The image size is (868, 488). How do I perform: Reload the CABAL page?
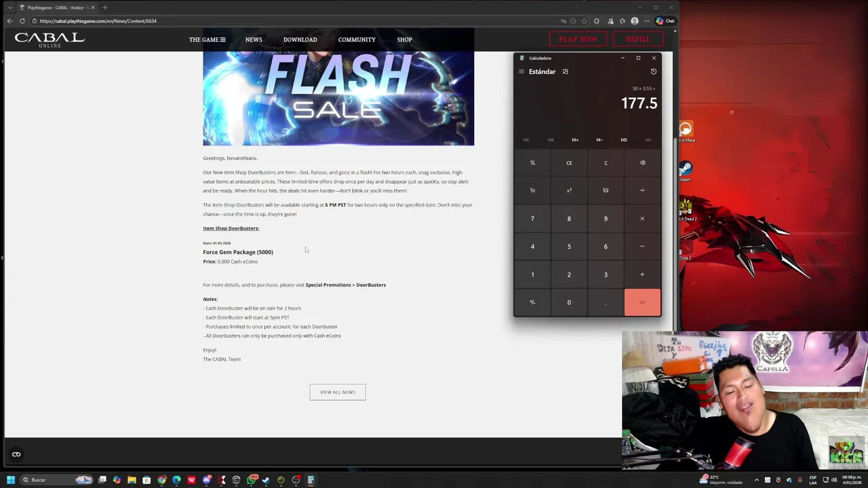click(22, 21)
